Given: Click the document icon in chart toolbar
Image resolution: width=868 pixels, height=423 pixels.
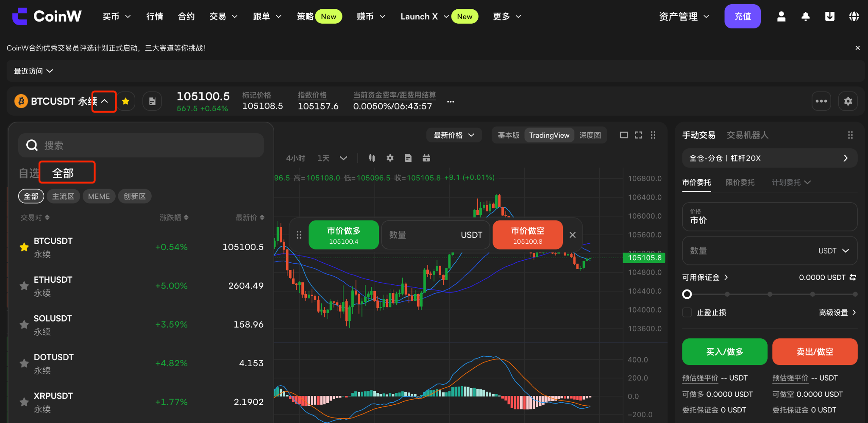Looking at the screenshot, I should pos(408,158).
